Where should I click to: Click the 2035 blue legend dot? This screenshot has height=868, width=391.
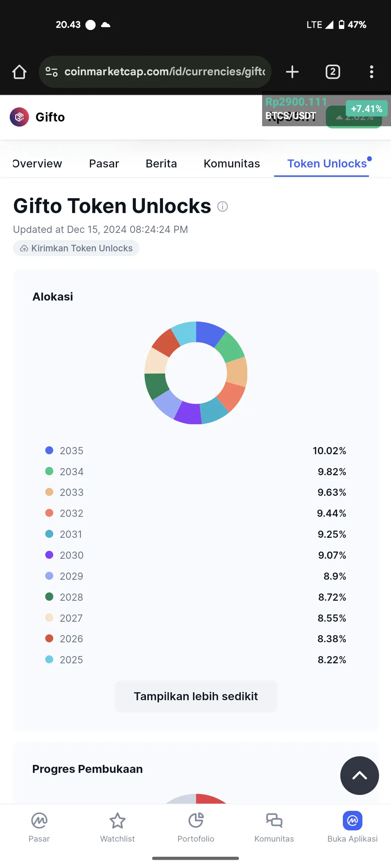point(49,450)
